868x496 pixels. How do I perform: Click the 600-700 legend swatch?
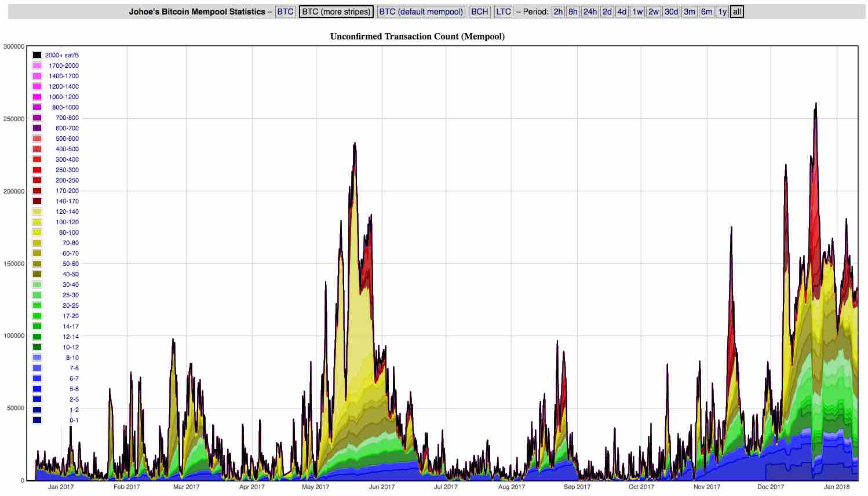click(37, 128)
